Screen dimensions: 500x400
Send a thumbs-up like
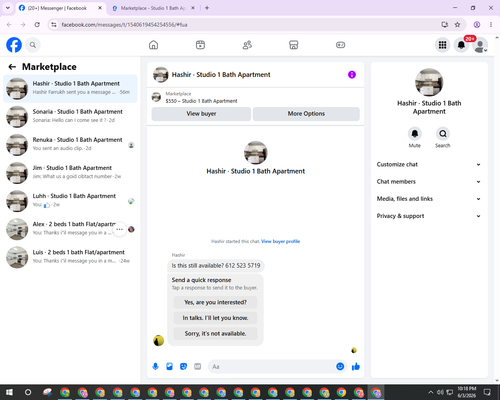coord(356,367)
